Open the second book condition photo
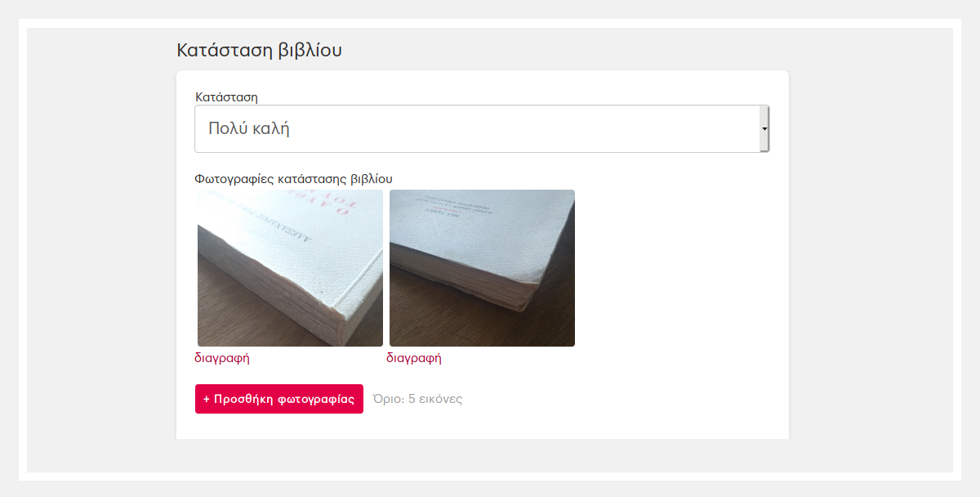Screen dimensions: 980x497 (482, 268)
